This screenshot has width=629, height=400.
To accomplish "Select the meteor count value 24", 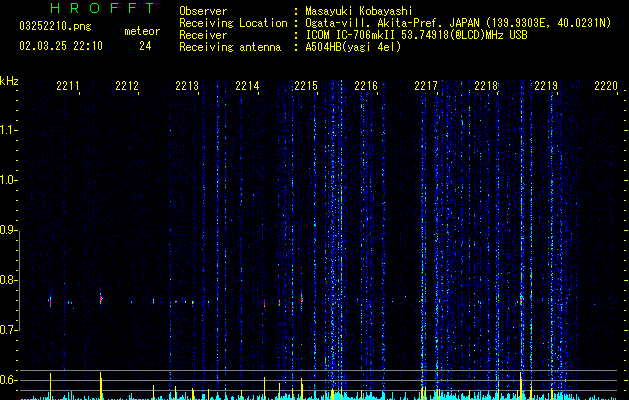I will (x=145, y=46).
